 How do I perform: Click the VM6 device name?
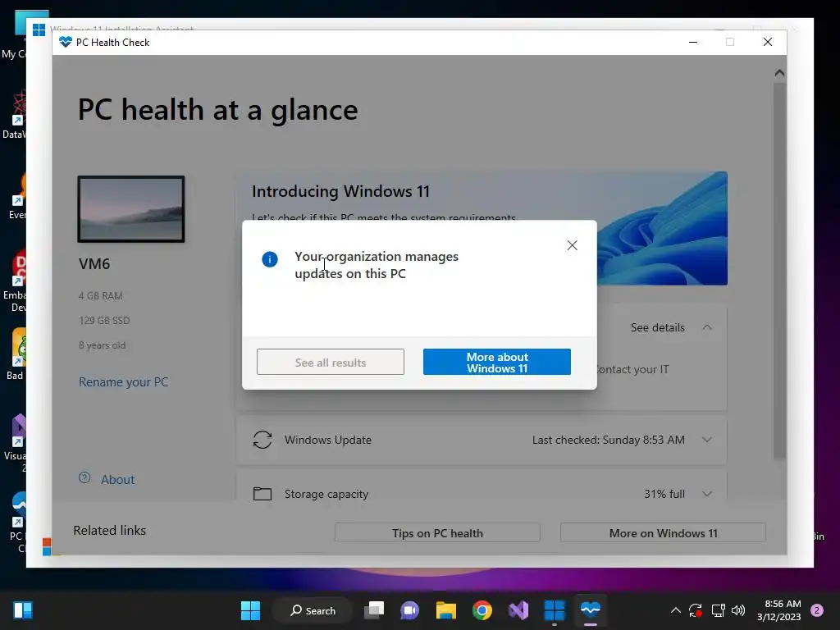point(94,263)
